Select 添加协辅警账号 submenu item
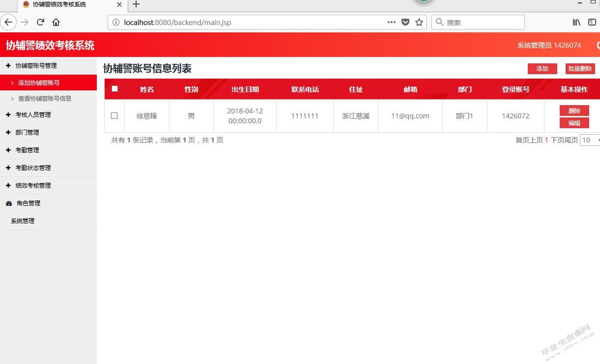The width and height of the screenshot is (600, 364). 48,83
